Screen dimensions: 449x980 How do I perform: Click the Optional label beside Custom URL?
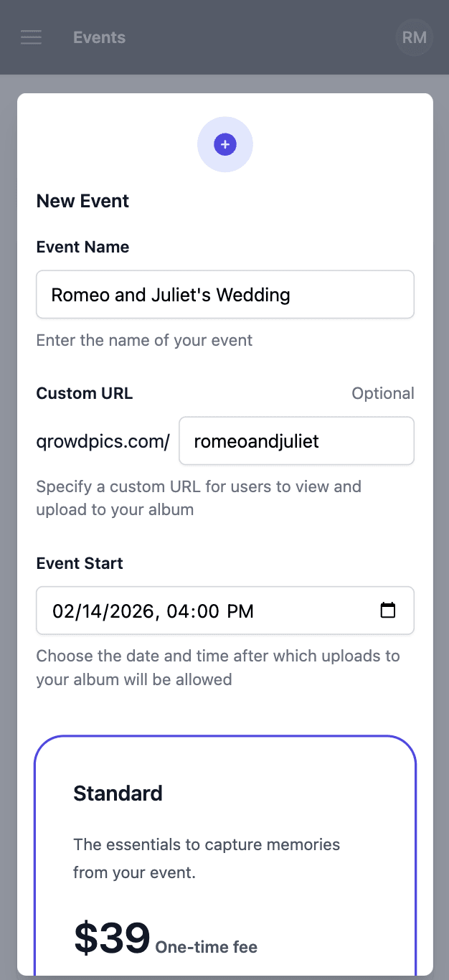[383, 393]
